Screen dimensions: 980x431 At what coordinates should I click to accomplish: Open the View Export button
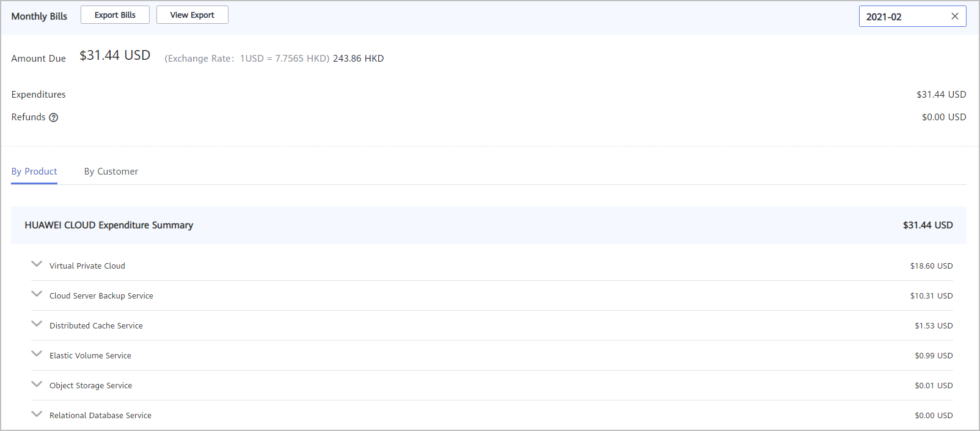point(192,15)
